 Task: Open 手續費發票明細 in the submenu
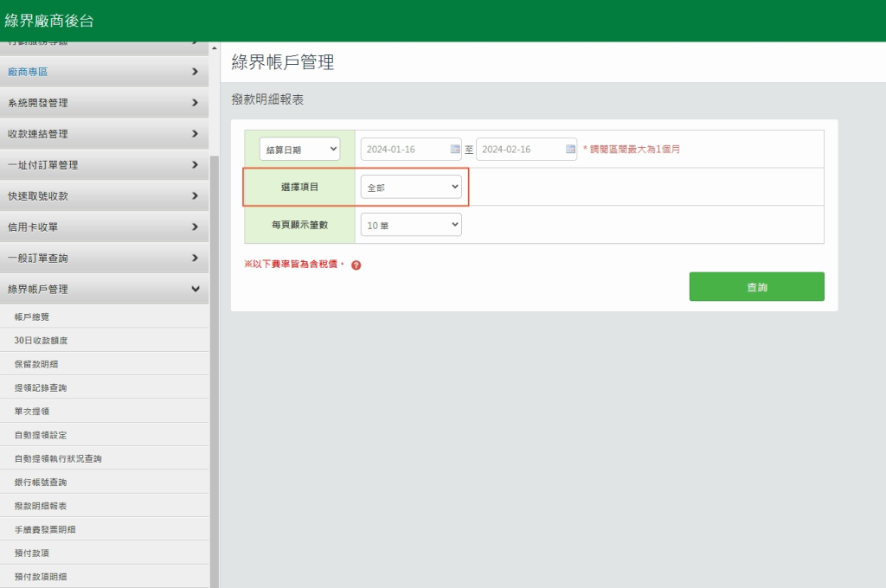tap(104, 530)
